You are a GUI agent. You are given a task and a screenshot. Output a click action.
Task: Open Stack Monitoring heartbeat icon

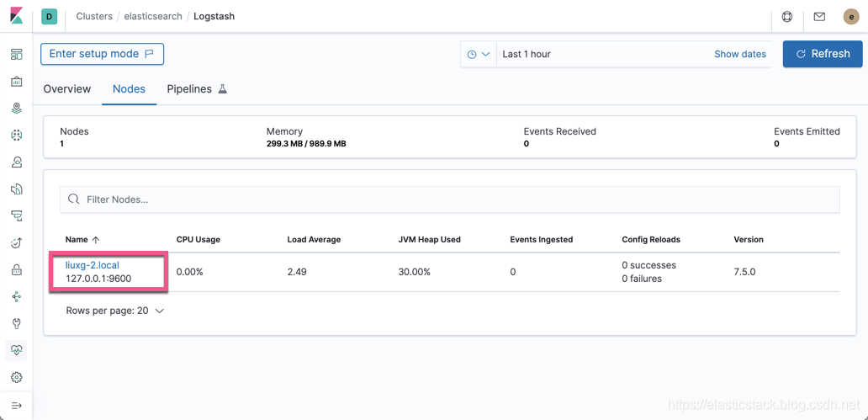pyautogui.click(x=17, y=350)
